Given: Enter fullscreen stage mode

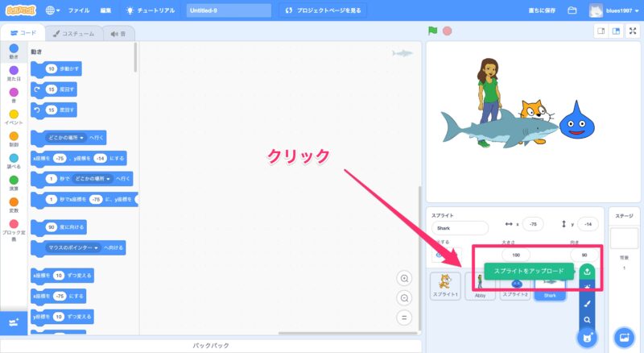Looking at the screenshot, I should [x=632, y=31].
